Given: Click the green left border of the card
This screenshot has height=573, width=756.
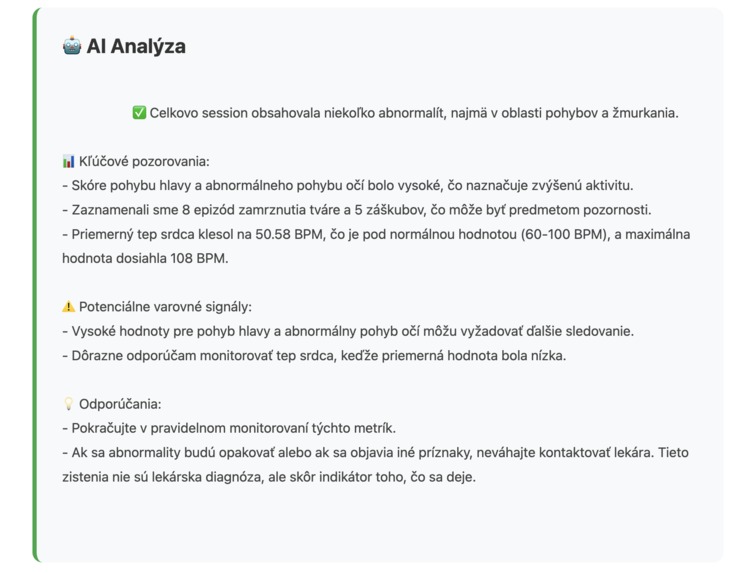Looking at the screenshot, I should click(35, 285).
